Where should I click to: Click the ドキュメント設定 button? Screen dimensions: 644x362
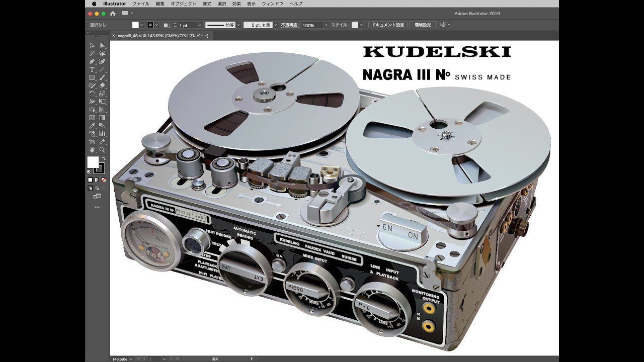tap(387, 25)
